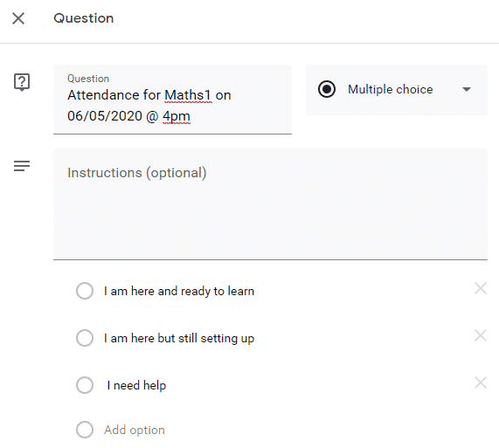The width and height of the screenshot is (499, 448).
Task: Click the Multiple choice radio icon
Action: 327,89
